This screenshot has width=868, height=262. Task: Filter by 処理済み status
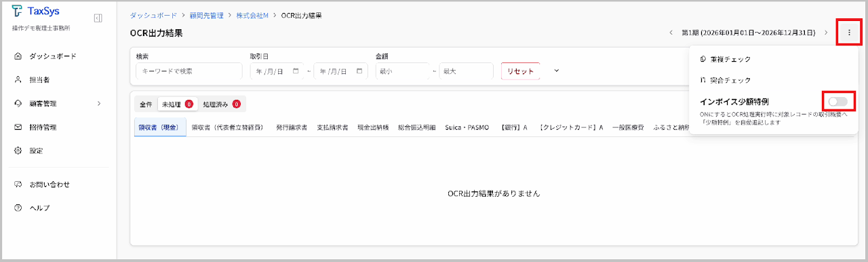coord(222,105)
